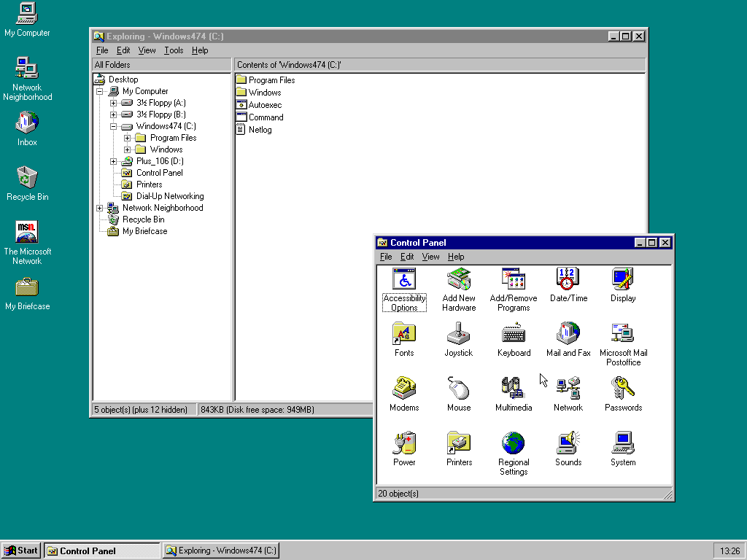Click the Start button
The height and width of the screenshot is (560, 747).
click(x=21, y=551)
